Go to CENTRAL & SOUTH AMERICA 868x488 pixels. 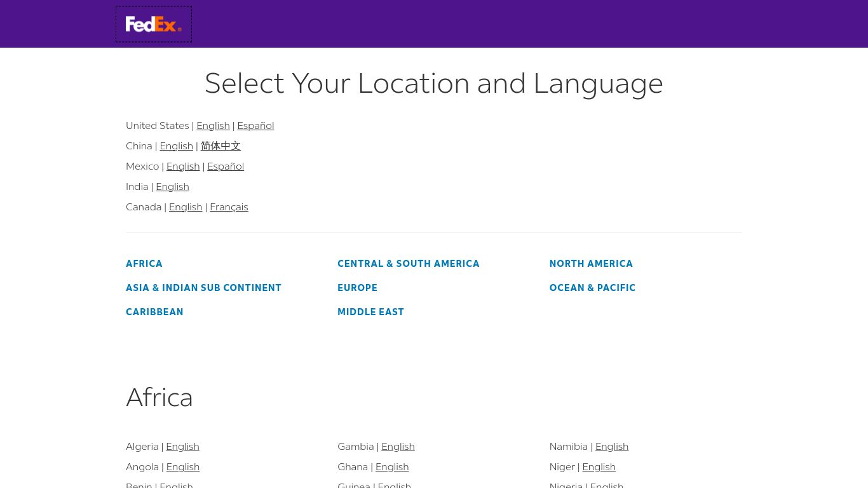409,264
